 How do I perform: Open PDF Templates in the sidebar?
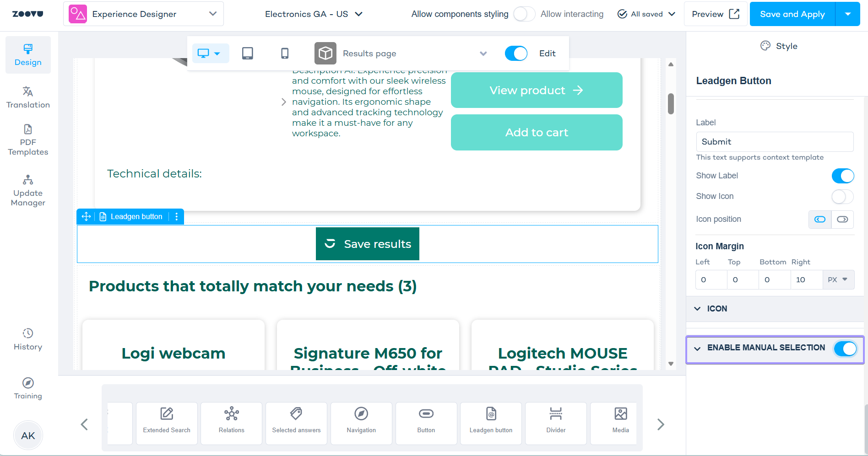tap(28, 140)
